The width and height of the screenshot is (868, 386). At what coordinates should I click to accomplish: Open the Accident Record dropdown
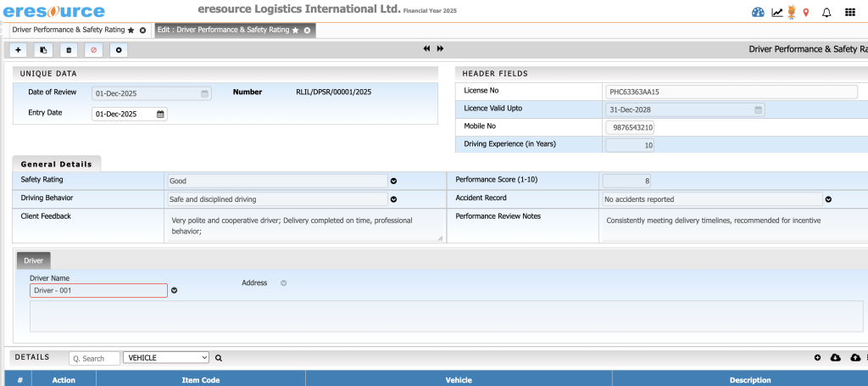pyautogui.click(x=828, y=199)
